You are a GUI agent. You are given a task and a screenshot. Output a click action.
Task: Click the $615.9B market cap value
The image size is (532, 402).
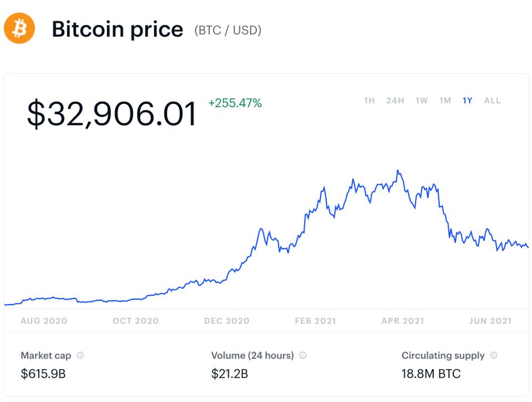tap(43, 374)
